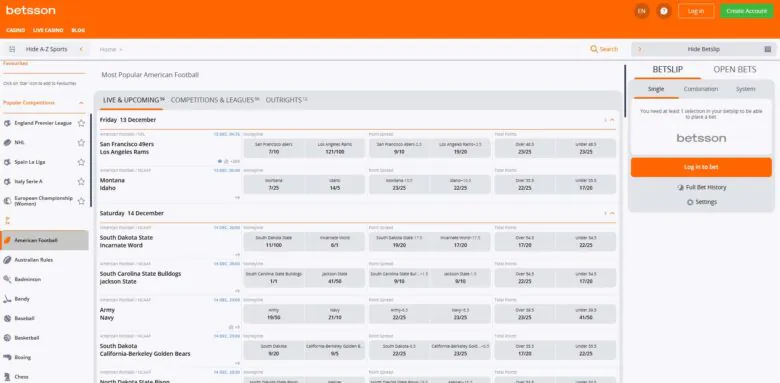The height and width of the screenshot is (383, 780).
Task: Click the Spain La Liga icon
Action: point(7,162)
